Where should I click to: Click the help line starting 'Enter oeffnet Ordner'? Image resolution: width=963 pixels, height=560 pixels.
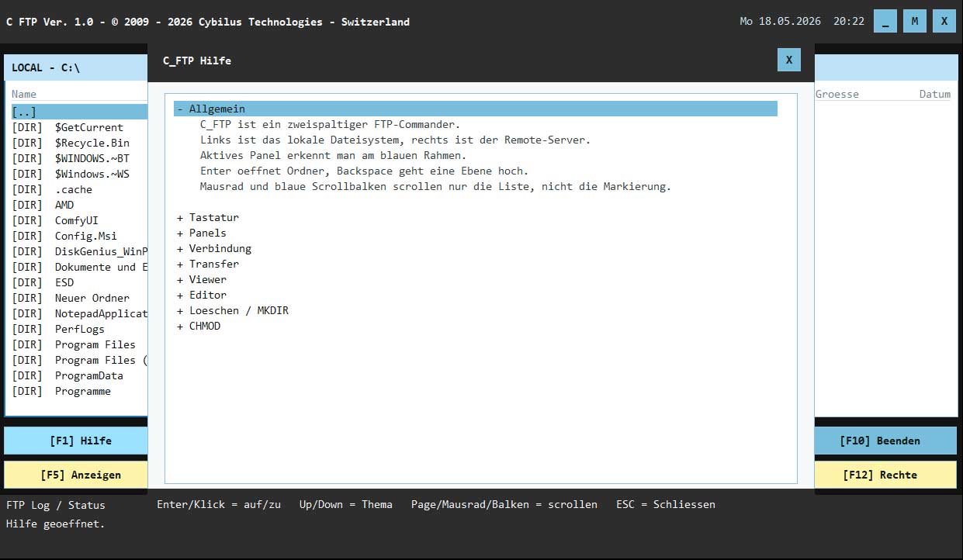point(365,171)
